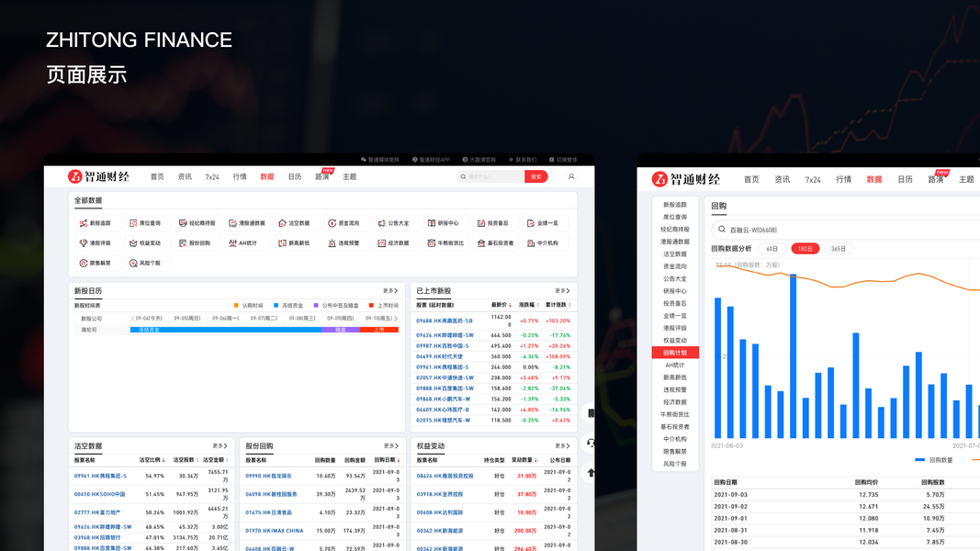Expand 更多 in 已上市新股 panel
This screenshot has height=551, width=980.
(562, 290)
